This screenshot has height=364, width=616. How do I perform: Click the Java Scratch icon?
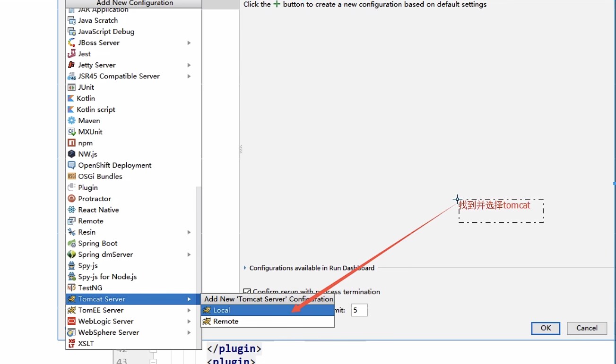tap(72, 20)
